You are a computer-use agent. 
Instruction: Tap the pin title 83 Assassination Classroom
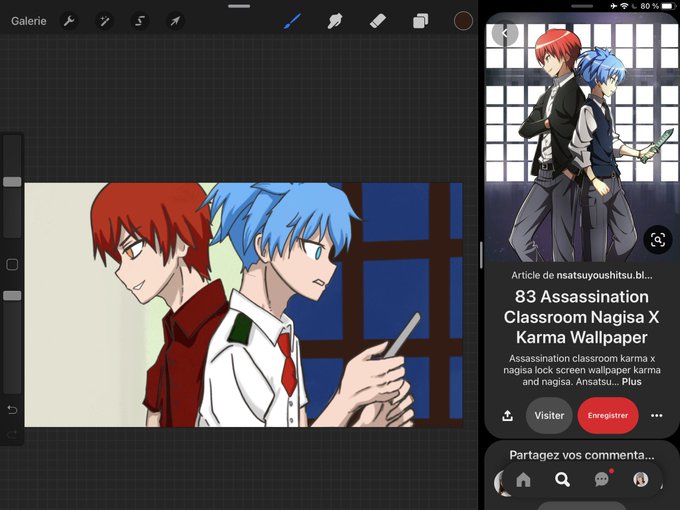582,317
